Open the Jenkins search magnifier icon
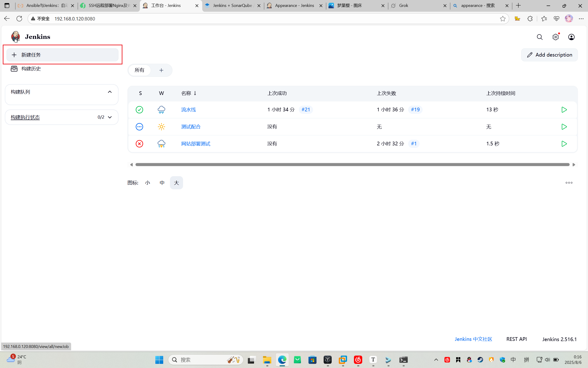The width and height of the screenshot is (588, 368). (540, 37)
